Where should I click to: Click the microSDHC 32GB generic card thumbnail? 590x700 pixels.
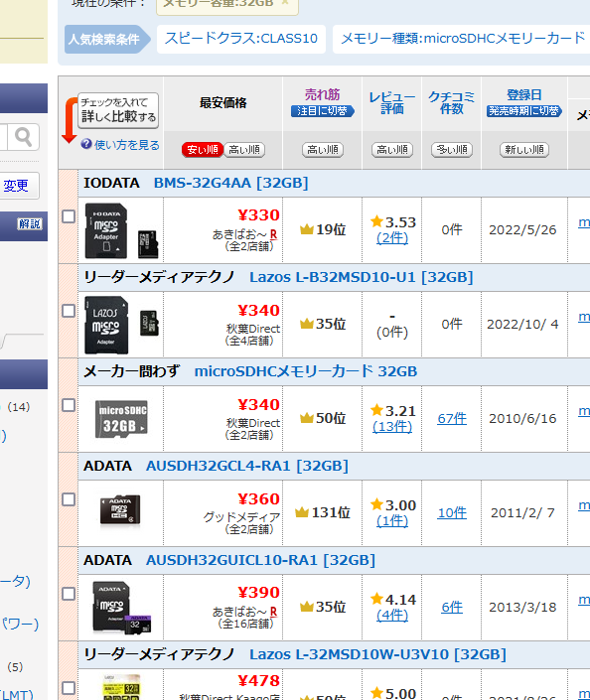point(121,419)
